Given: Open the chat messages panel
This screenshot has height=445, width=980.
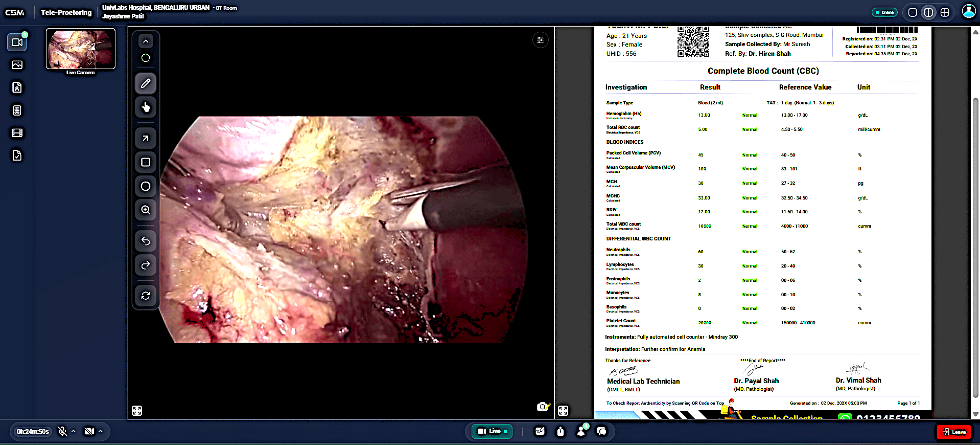Looking at the screenshot, I should (x=602, y=431).
